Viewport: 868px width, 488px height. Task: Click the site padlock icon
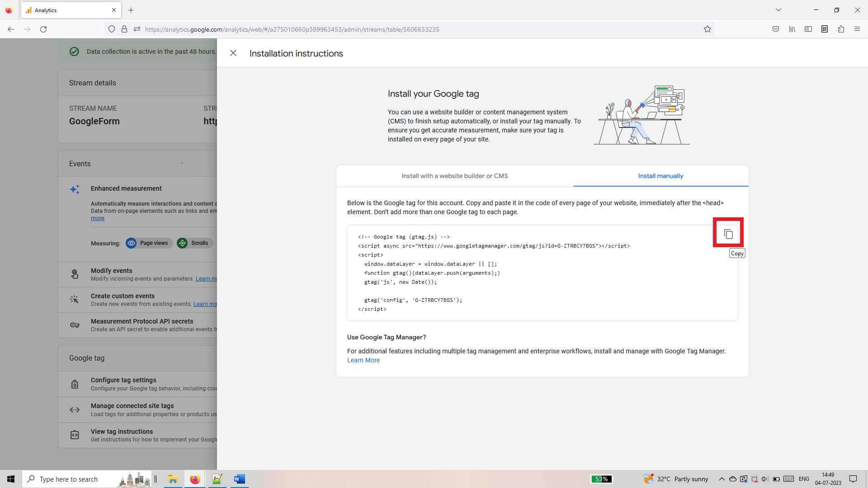(124, 29)
